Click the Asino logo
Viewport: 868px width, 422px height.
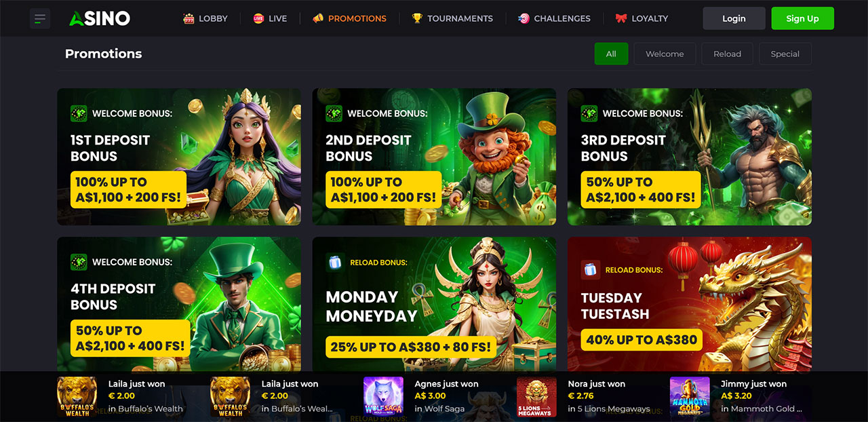100,18
